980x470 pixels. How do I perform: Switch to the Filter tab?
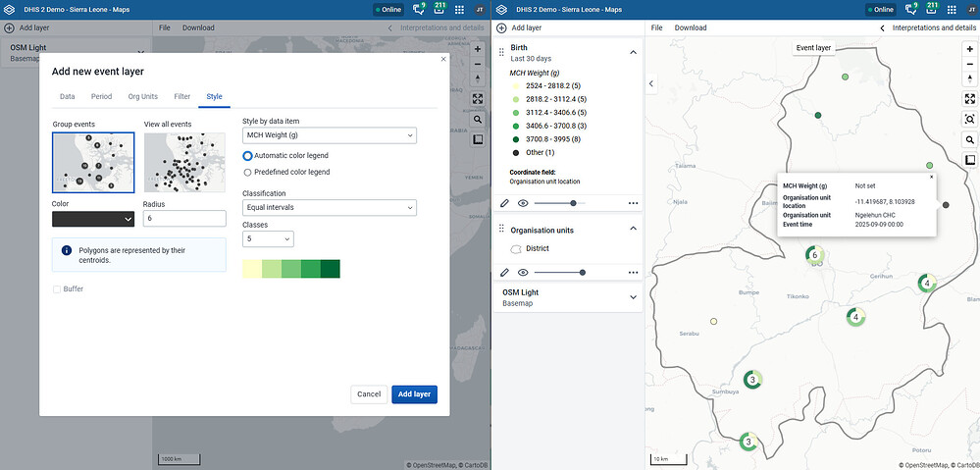point(181,97)
